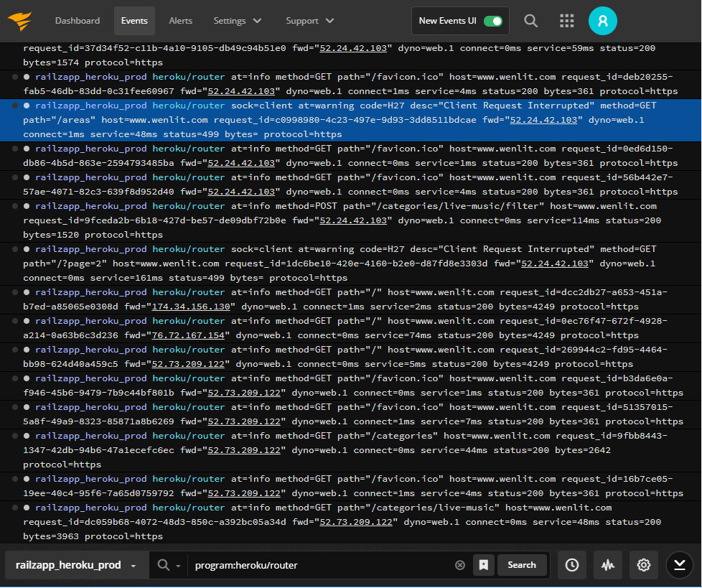Image resolution: width=702 pixels, height=588 pixels.
Task: Click the 174.34.156.130 IP address link
Action: (x=191, y=307)
